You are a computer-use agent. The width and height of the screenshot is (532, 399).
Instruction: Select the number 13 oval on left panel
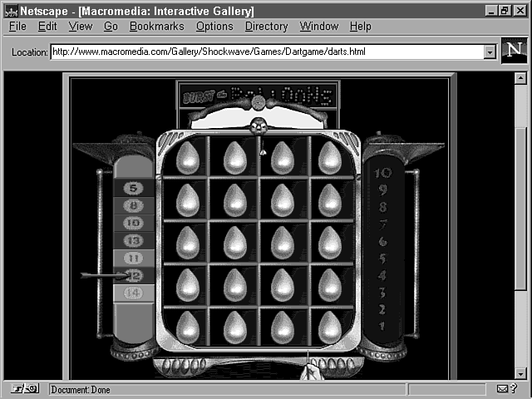click(134, 240)
